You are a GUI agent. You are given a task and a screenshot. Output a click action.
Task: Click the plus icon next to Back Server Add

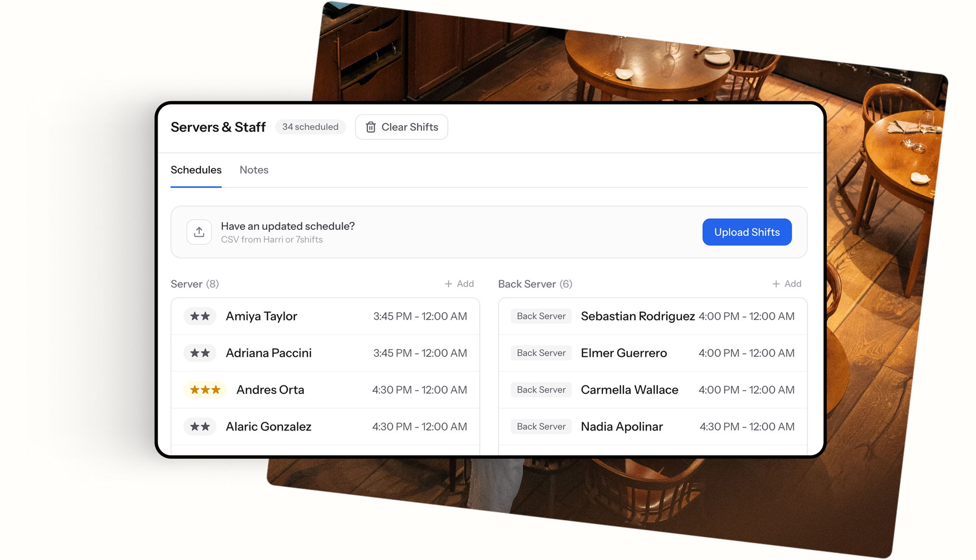point(776,284)
